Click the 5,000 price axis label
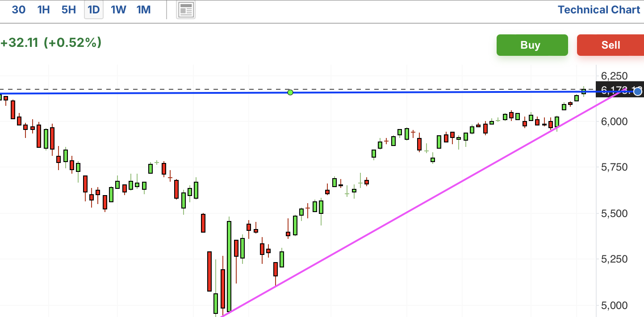This screenshot has height=317, width=644. (x=614, y=306)
